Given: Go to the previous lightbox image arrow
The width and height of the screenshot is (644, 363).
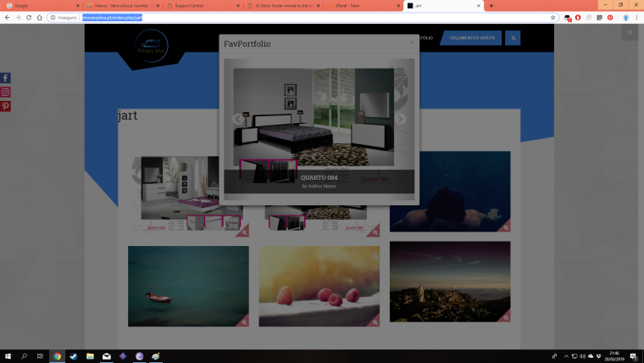Looking at the screenshot, I should pyautogui.click(x=237, y=120).
